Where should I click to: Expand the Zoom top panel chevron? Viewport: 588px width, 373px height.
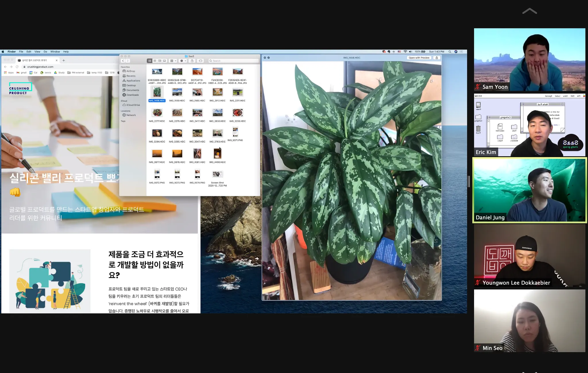tap(529, 11)
